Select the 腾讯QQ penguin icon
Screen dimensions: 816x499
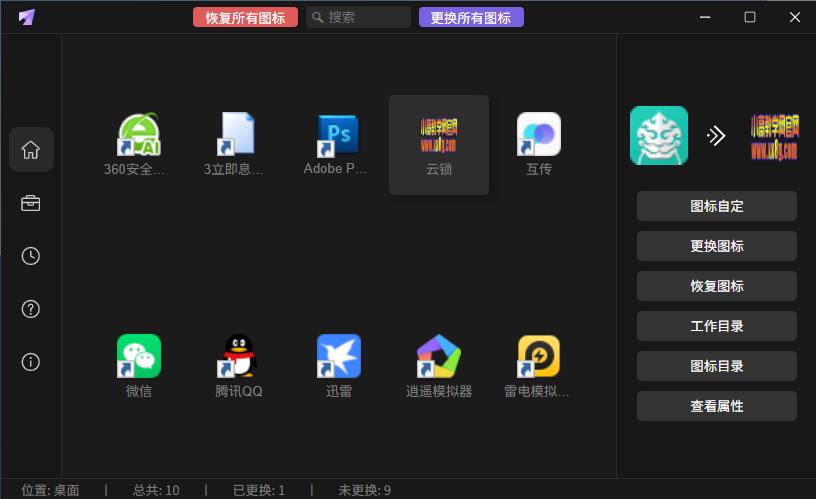pos(239,357)
